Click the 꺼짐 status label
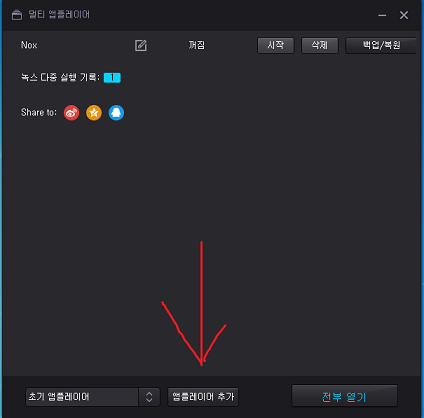Image resolution: width=424 pixels, height=418 pixels. pos(197,45)
